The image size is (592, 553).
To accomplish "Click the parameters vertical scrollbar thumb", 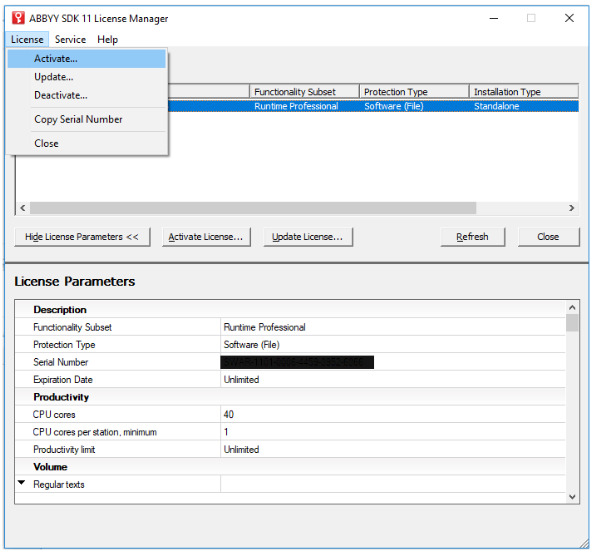I will 572,323.
